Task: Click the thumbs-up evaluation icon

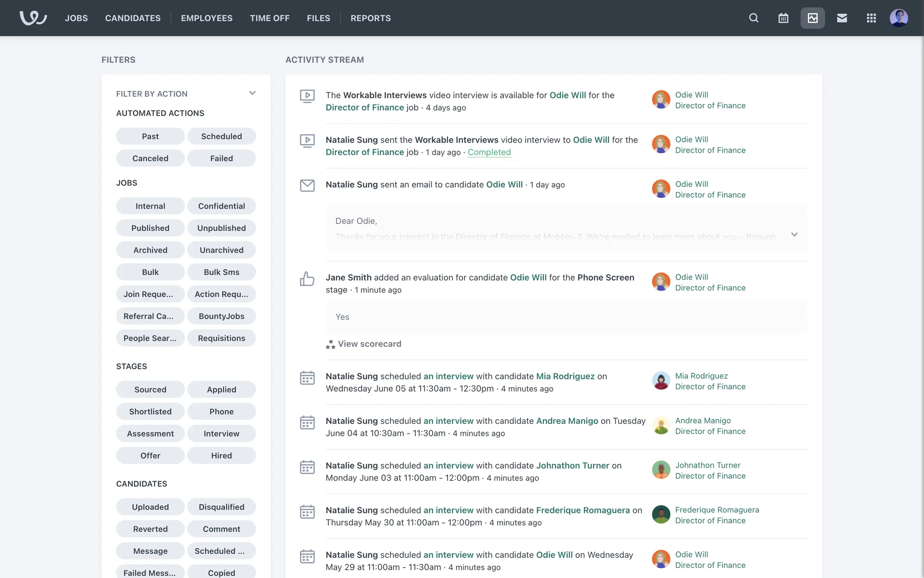Action: pyautogui.click(x=307, y=278)
